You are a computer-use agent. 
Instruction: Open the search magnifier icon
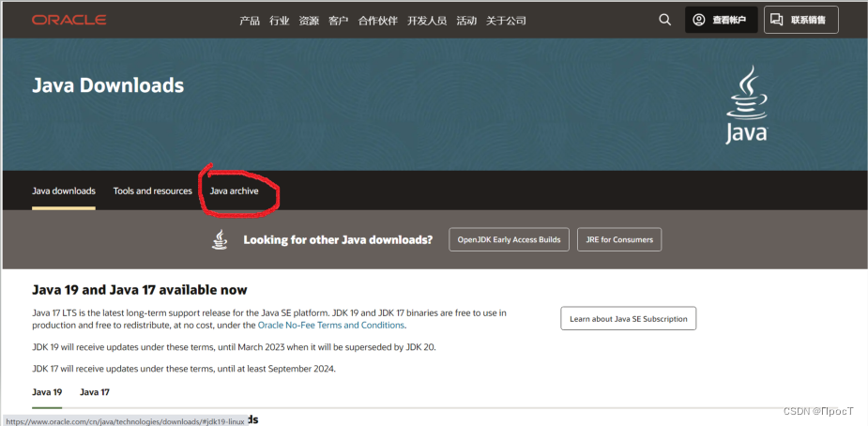664,20
